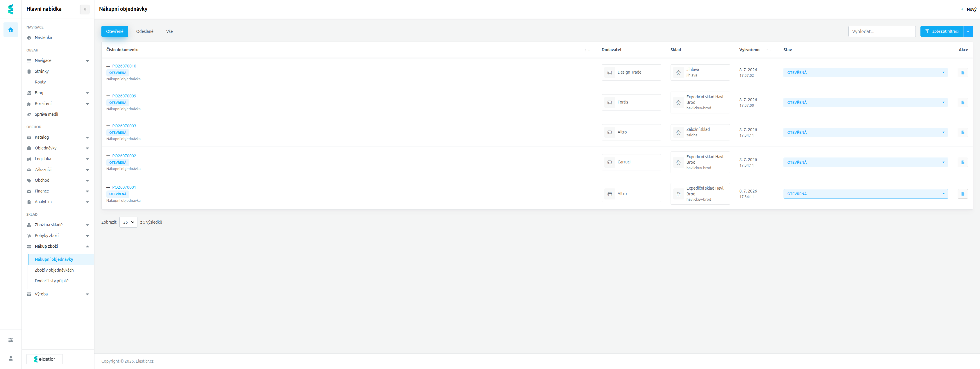Click the Elasticr logo at top left
The height and width of the screenshot is (369, 980).
click(11, 9)
